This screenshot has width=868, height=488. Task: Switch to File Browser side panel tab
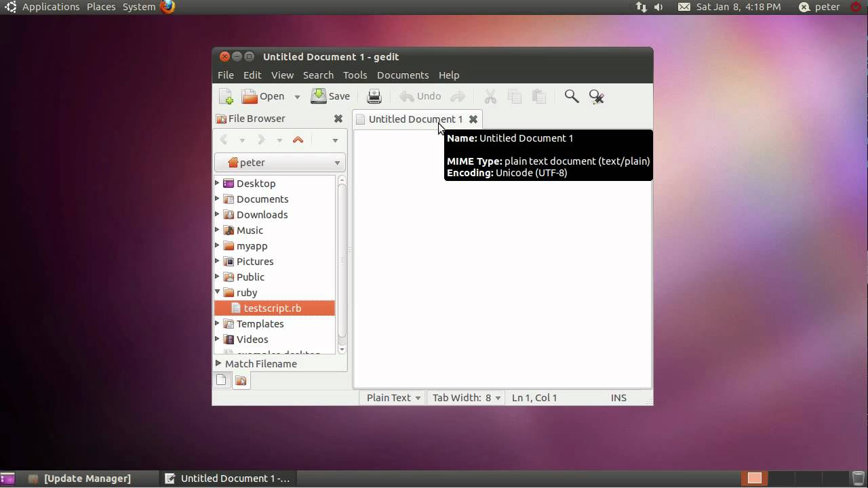click(241, 381)
